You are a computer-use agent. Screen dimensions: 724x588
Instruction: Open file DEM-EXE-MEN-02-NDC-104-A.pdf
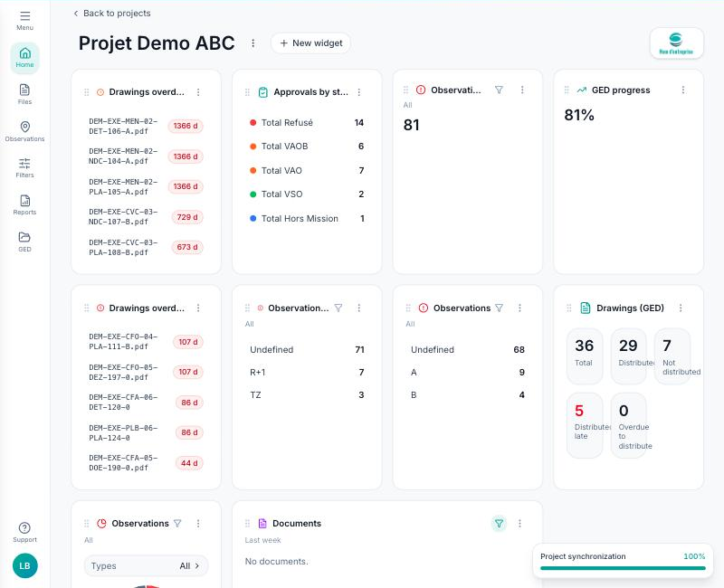pyautogui.click(x=123, y=156)
